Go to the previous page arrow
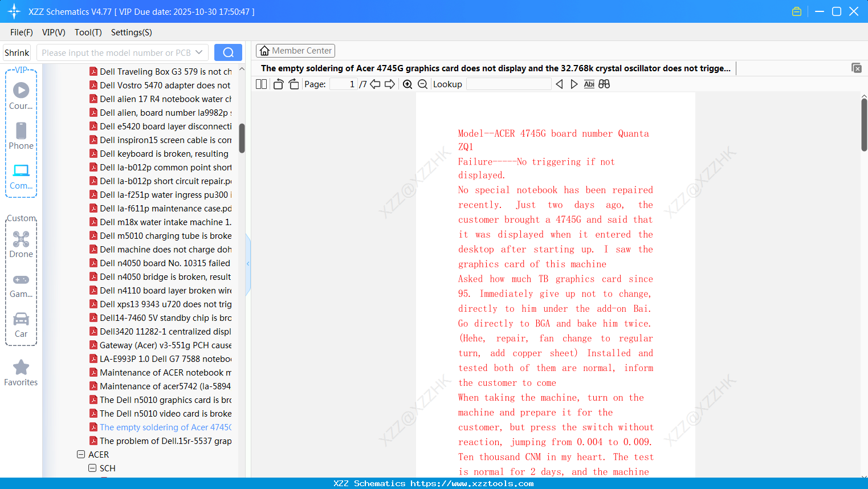The width and height of the screenshot is (868, 489). point(375,84)
